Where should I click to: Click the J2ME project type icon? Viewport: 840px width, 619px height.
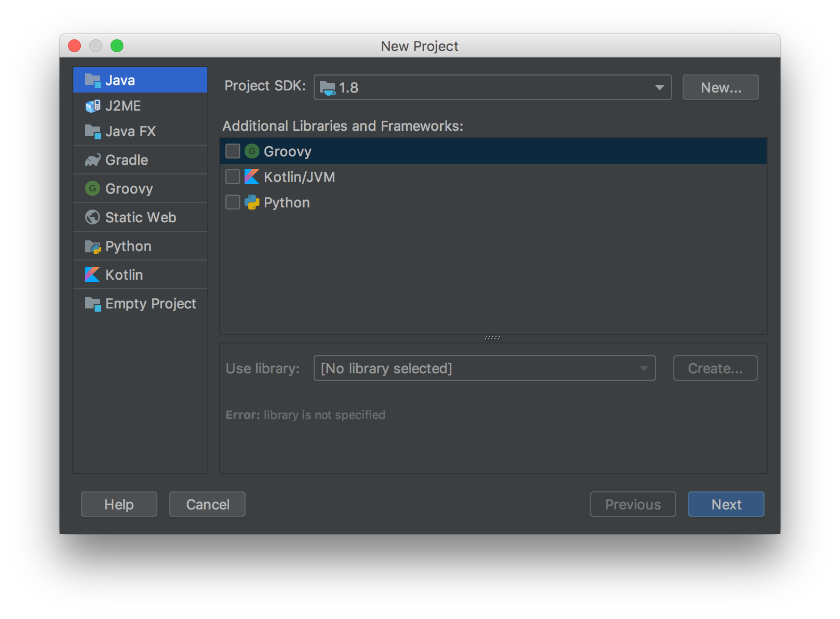[93, 106]
